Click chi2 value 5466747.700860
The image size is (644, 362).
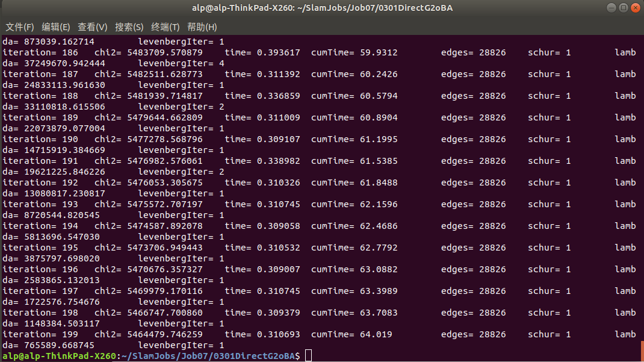[x=165, y=313]
